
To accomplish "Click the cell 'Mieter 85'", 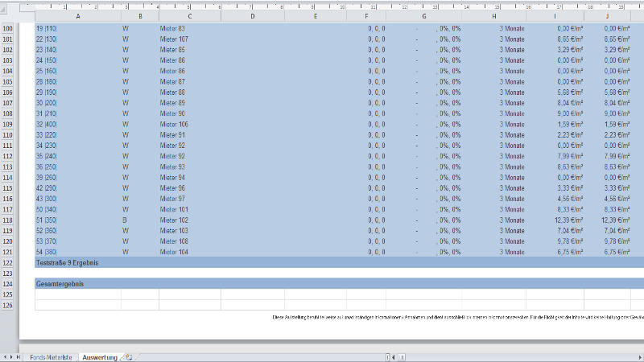I will coord(172,50).
